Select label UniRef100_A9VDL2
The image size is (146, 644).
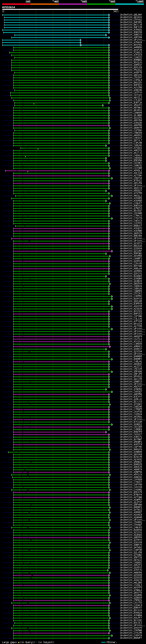[131, 170]
